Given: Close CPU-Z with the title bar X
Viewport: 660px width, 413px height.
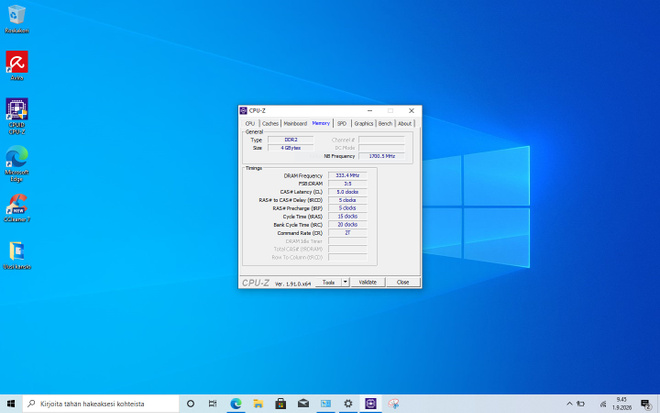Looking at the screenshot, I should pyautogui.click(x=411, y=111).
